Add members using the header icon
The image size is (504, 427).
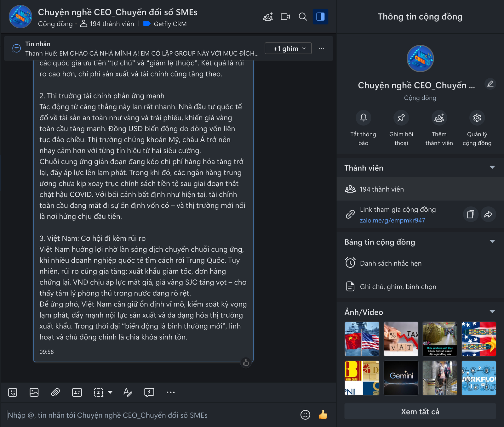(x=268, y=17)
